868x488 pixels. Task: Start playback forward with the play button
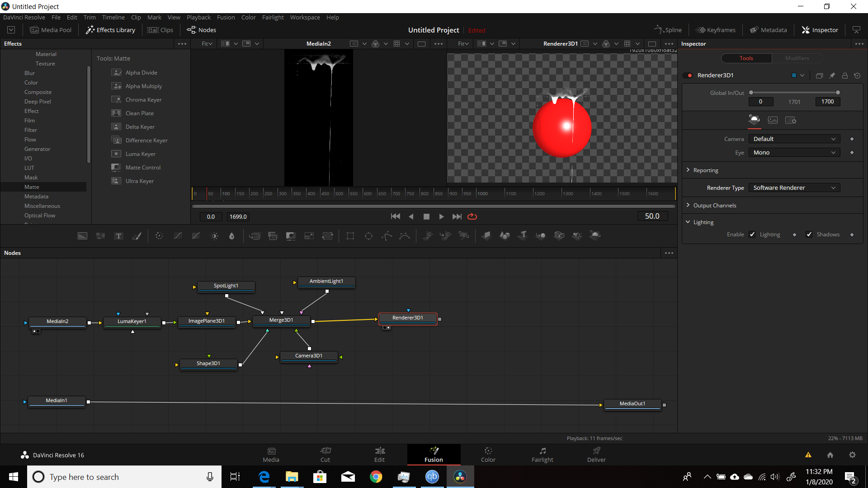pos(441,216)
